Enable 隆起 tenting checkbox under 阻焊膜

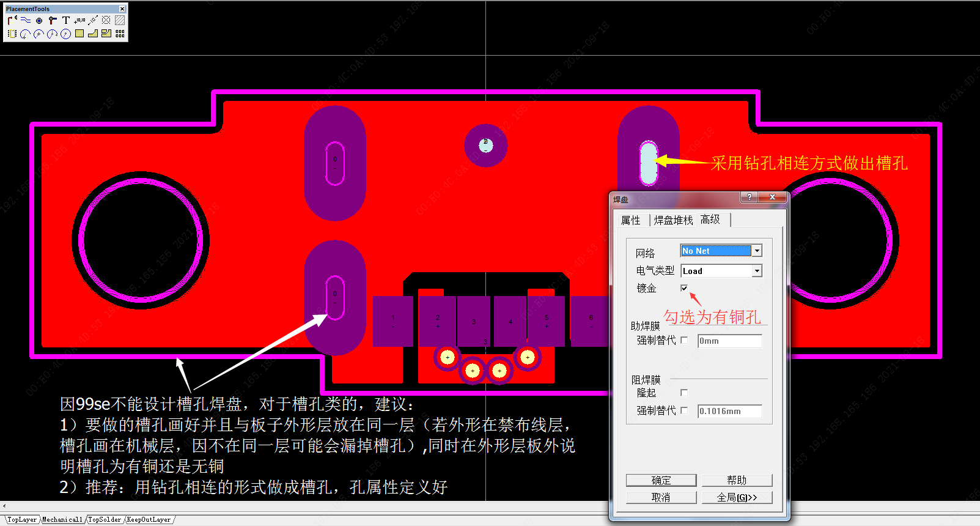point(684,393)
